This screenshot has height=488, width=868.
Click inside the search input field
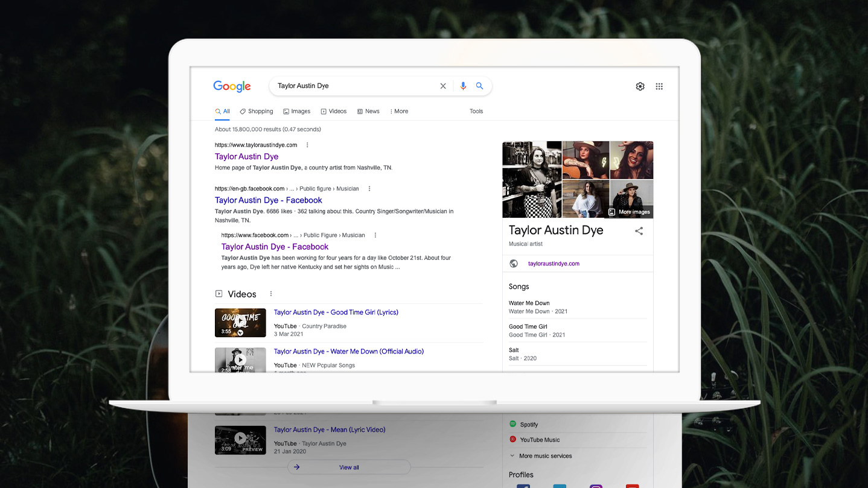(356, 86)
